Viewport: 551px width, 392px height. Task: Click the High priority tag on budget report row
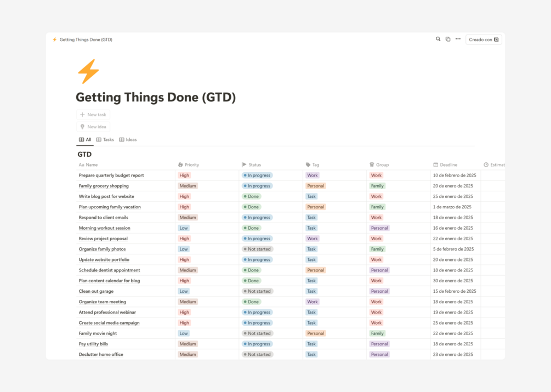point(184,175)
